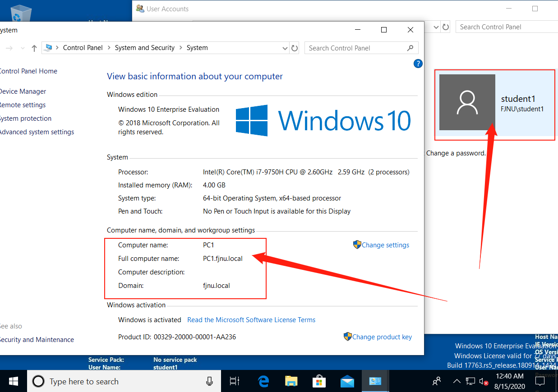Click the blue help question mark icon
Viewport: 558px width, 392px height.
(x=418, y=64)
